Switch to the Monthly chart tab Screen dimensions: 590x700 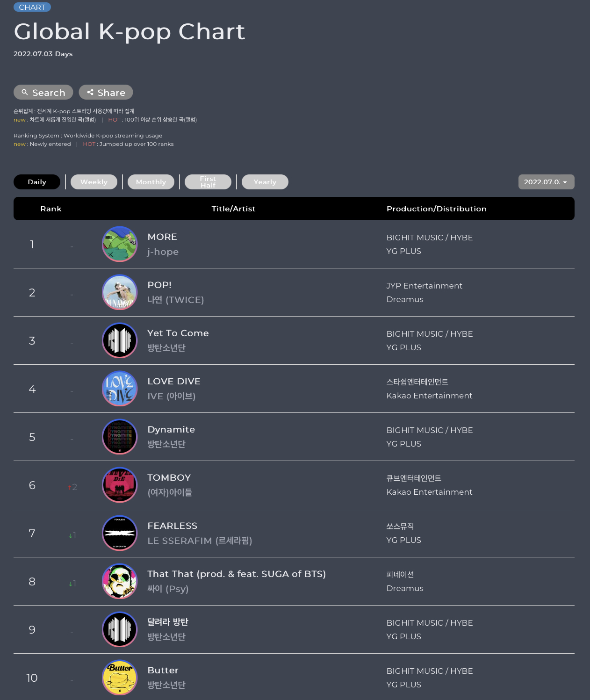(151, 182)
